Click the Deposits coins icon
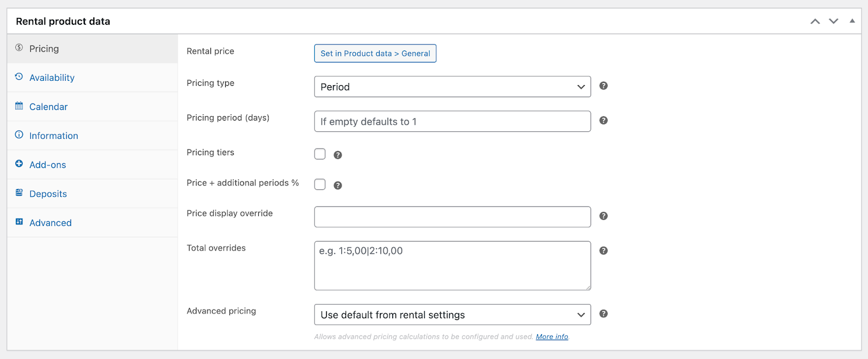Image resolution: width=868 pixels, height=359 pixels. [19, 193]
